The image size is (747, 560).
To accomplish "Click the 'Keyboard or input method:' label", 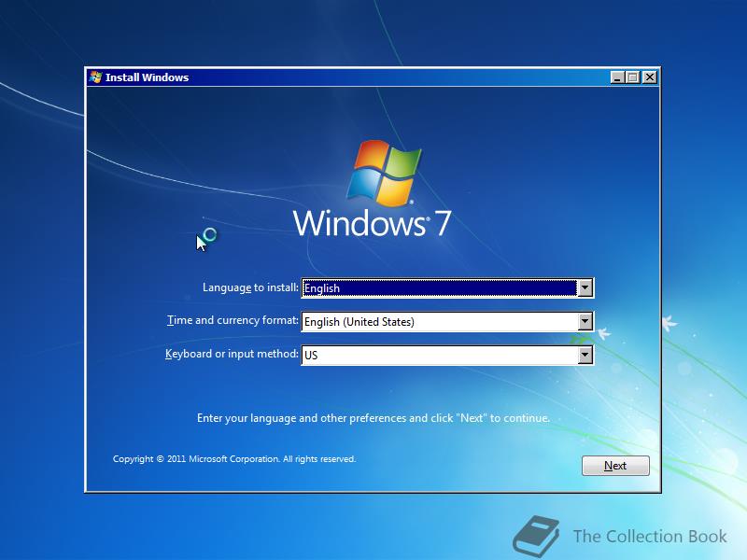I will (232, 354).
